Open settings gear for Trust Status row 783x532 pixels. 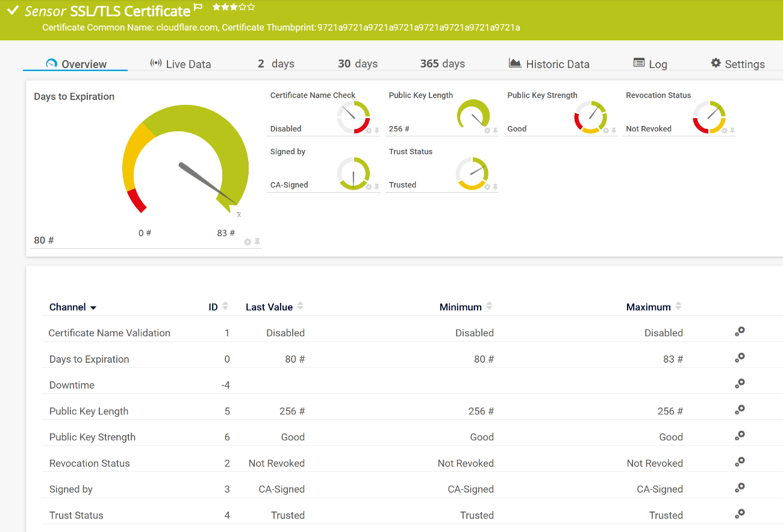coord(740,513)
